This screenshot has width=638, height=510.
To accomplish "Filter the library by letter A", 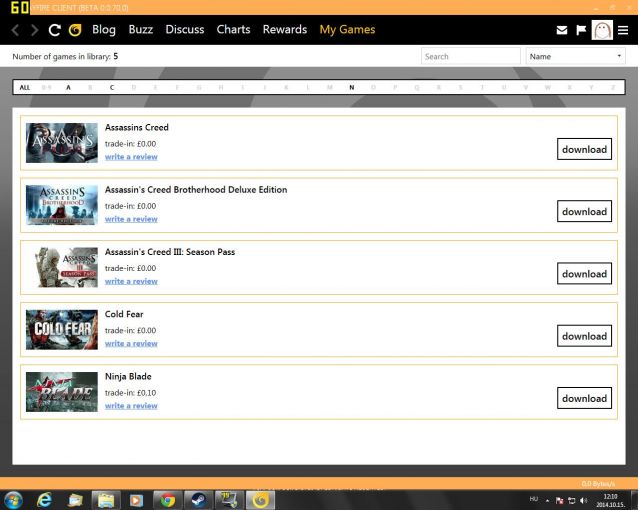I will pyautogui.click(x=68, y=88).
